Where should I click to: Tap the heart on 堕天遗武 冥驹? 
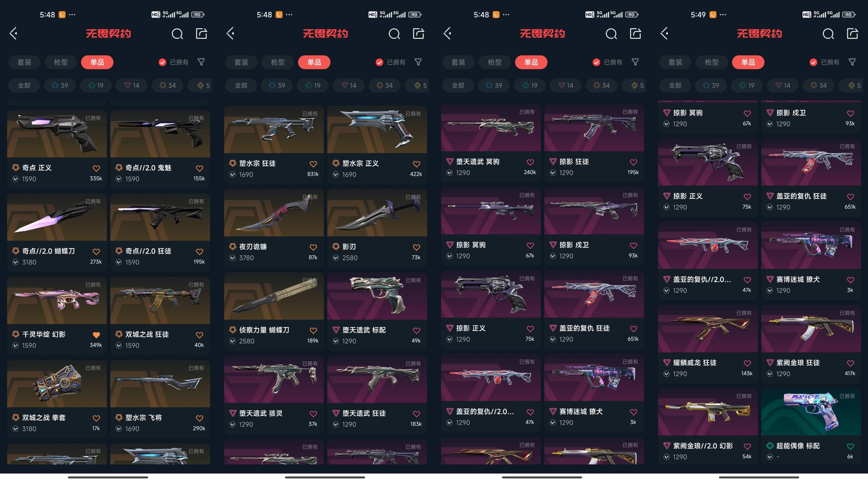coord(530,162)
